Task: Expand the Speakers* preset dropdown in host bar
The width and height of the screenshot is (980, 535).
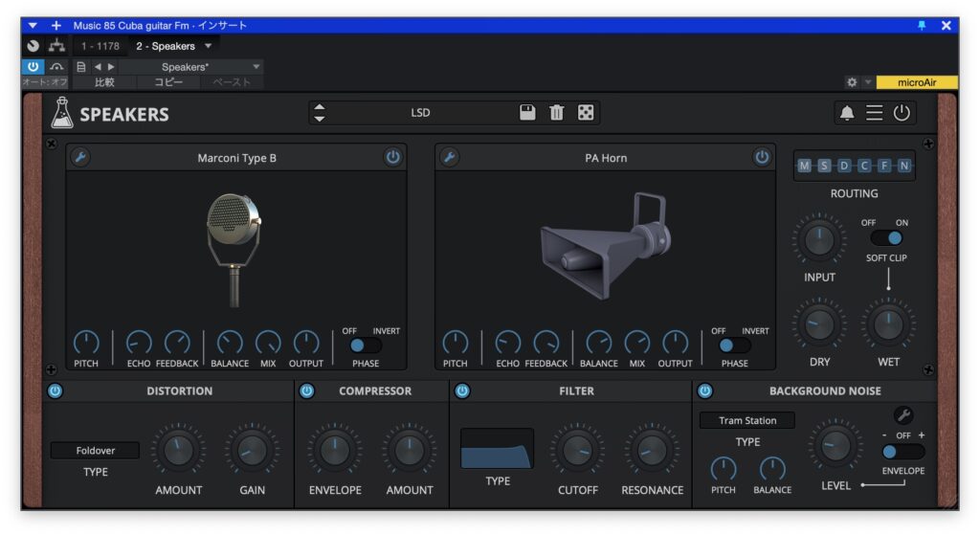Action: click(256, 67)
